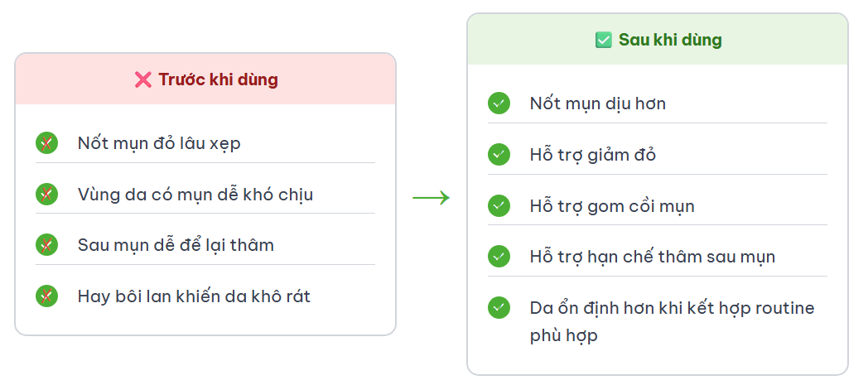Click the text Nốt mụn đỏ lâu xẹp
The width and height of the screenshot is (868, 385).
pos(159,143)
